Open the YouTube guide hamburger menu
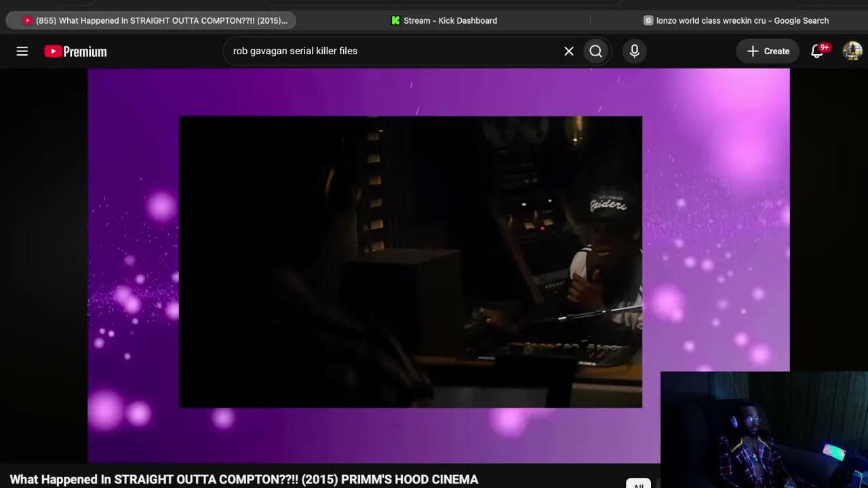This screenshot has height=488, width=868. pyautogui.click(x=22, y=52)
